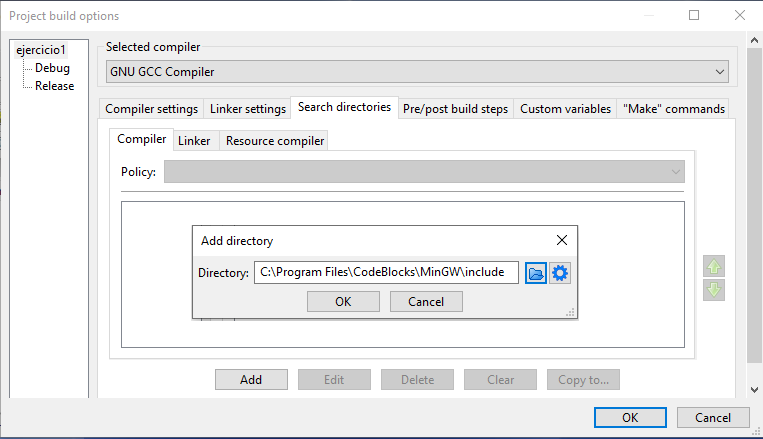Open the Compiler settings tab
This screenshot has width=763, height=439.
pyautogui.click(x=151, y=109)
